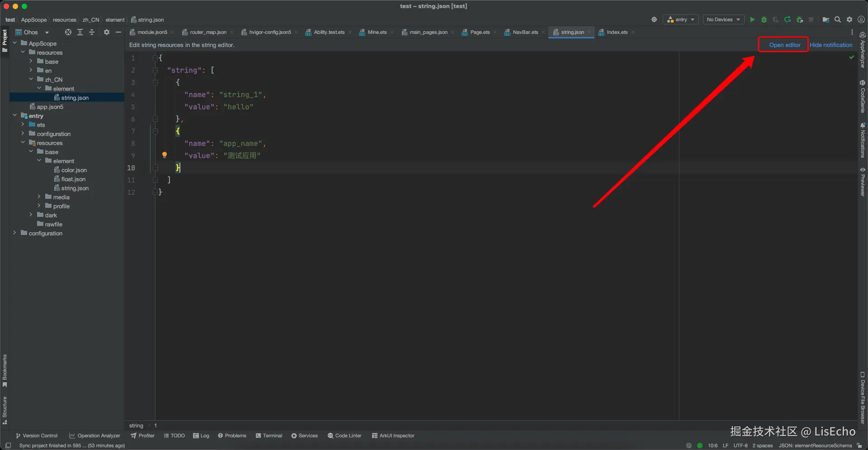Click the UTF-8 encoding in status bar

pyautogui.click(x=741, y=445)
